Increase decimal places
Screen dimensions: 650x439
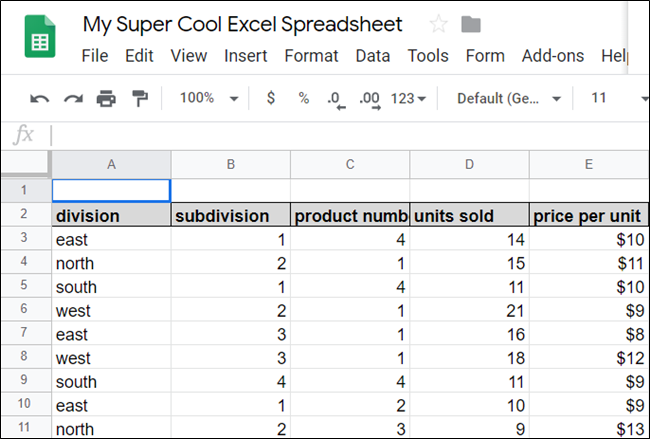coord(369,99)
